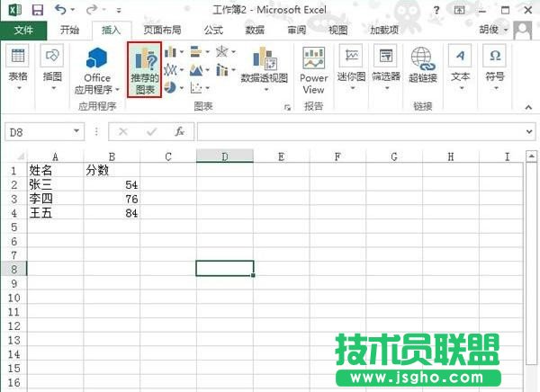Undo the last action
The image size is (540, 392).
60,10
